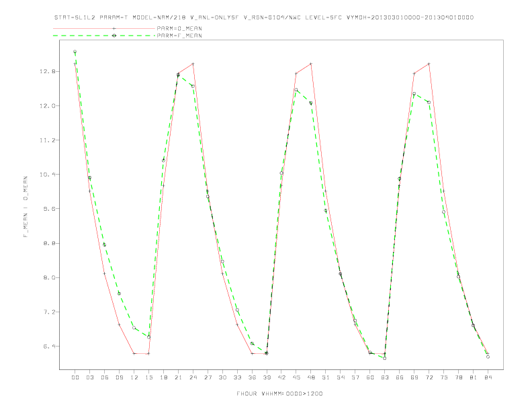Click forecast hour label 21 on x-axis
Viewport: 532px width, 411px height.
(x=178, y=377)
